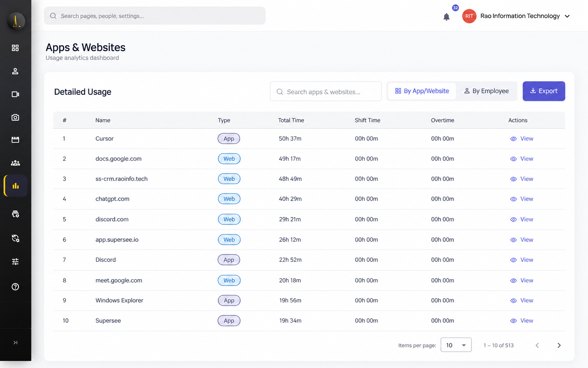The height and width of the screenshot is (368, 588).
Task: Click the Detailed Usage heading
Action: click(83, 92)
